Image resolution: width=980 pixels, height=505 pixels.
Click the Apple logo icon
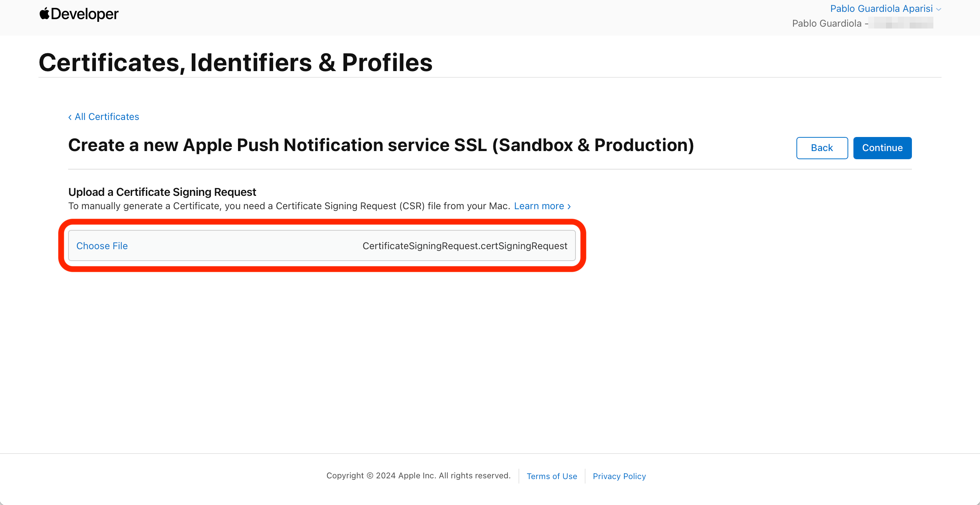point(44,13)
